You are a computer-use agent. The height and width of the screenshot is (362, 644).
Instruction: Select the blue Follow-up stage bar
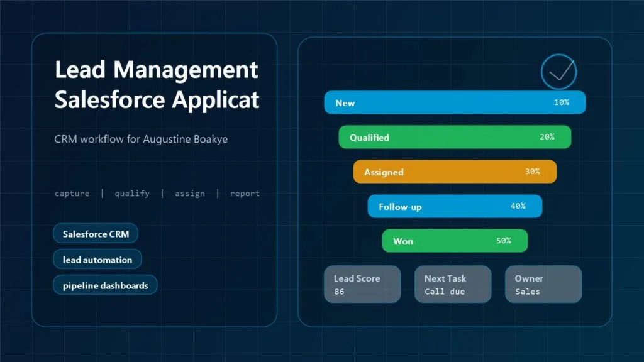pyautogui.click(x=455, y=206)
